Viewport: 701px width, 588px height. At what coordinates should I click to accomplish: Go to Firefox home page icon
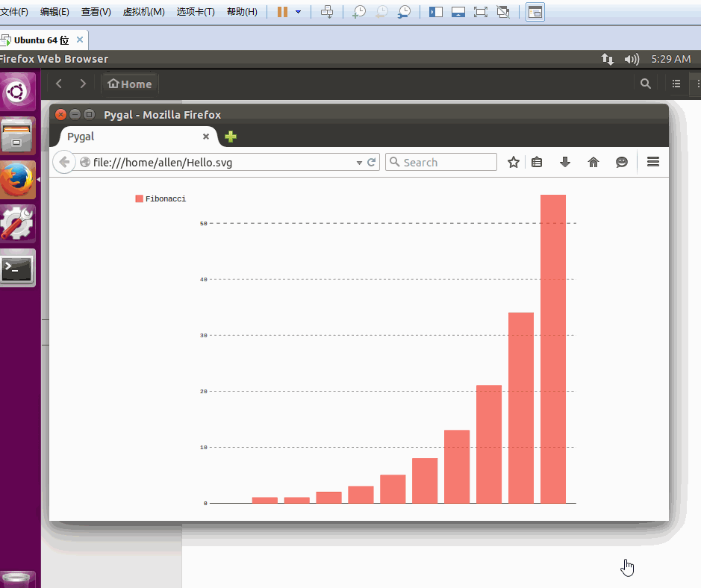[x=593, y=162]
